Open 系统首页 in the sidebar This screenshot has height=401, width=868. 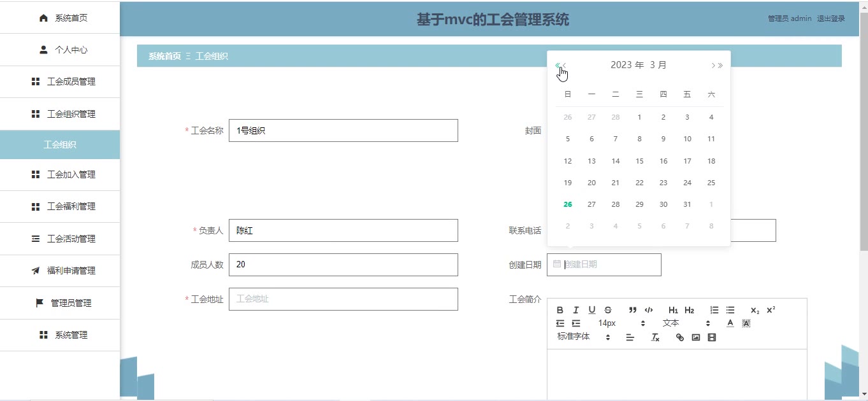[x=60, y=18]
